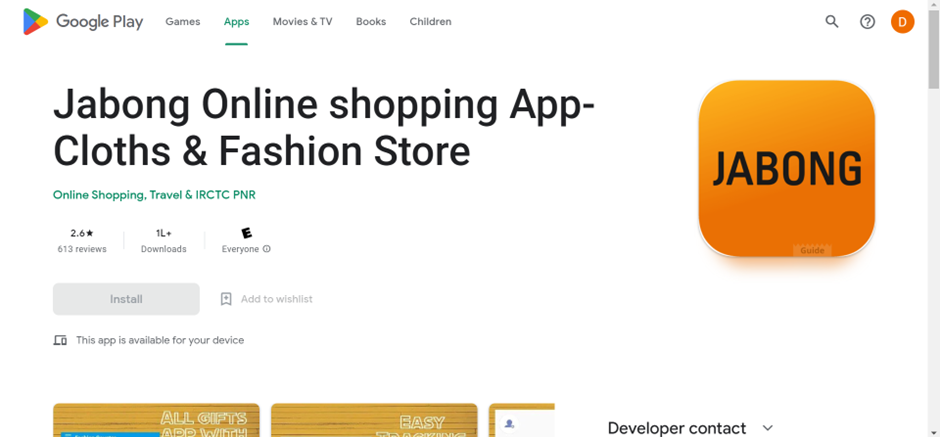940x437 pixels.
Task: Click the Everyone rating E icon
Action: (246, 233)
